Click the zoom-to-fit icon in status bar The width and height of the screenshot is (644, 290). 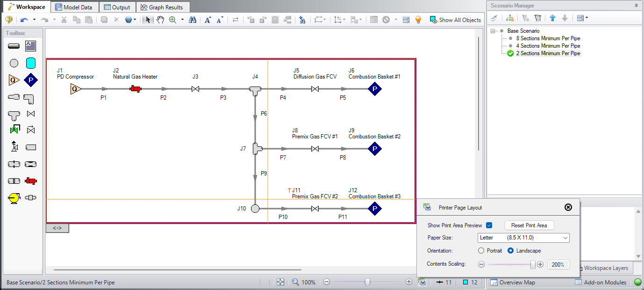tap(280, 282)
